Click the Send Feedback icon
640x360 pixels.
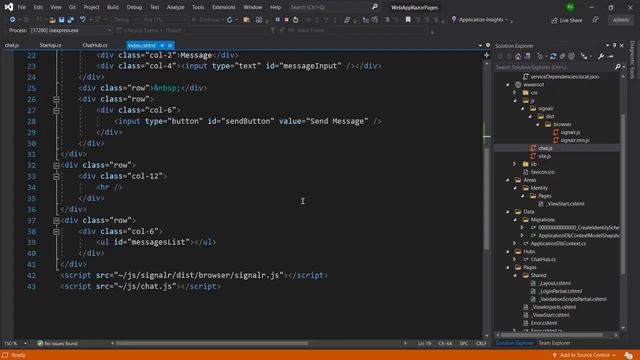[596, 20]
